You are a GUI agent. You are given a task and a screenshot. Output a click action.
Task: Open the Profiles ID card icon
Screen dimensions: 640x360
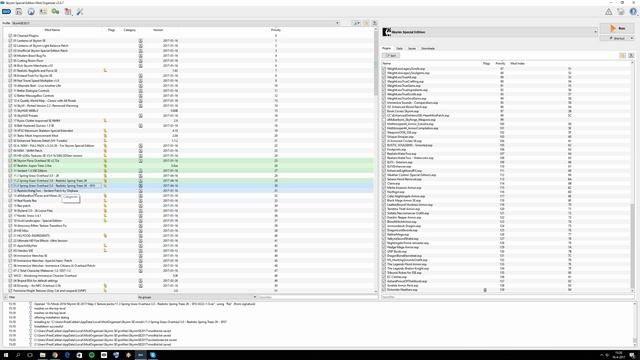(x=43, y=12)
